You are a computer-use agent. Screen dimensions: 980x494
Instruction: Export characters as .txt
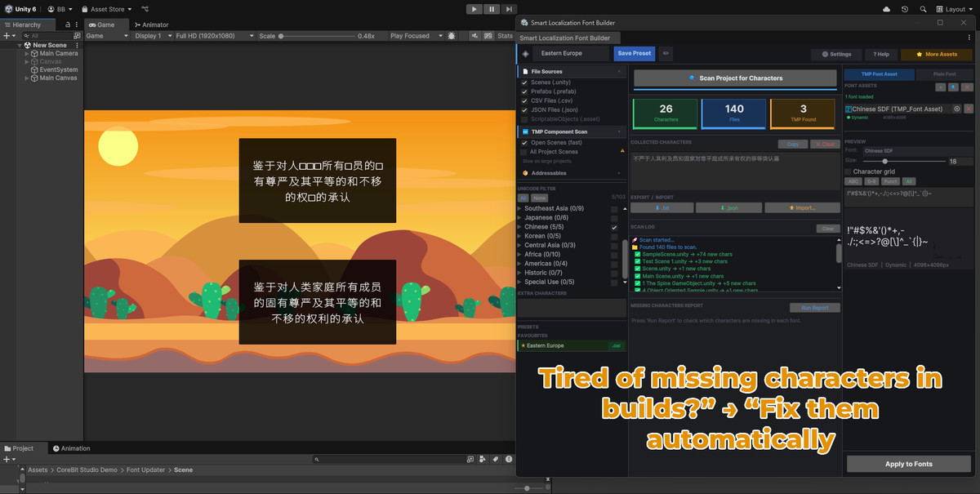click(x=663, y=208)
